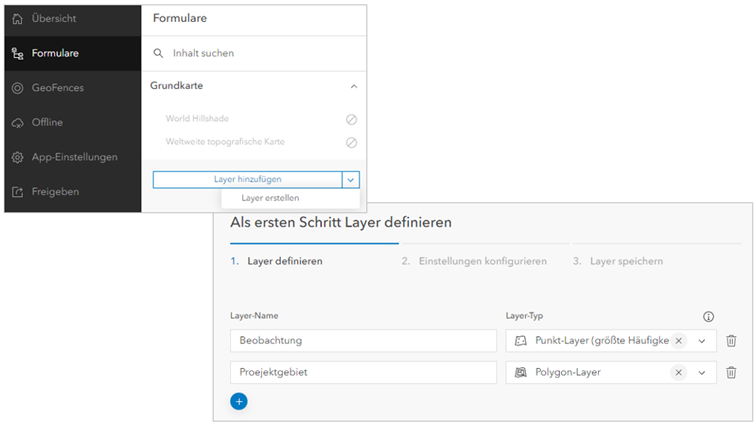The width and height of the screenshot is (756, 426).
Task: Click the Grundkarte section title
Action: pyautogui.click(x=176, y=86)
